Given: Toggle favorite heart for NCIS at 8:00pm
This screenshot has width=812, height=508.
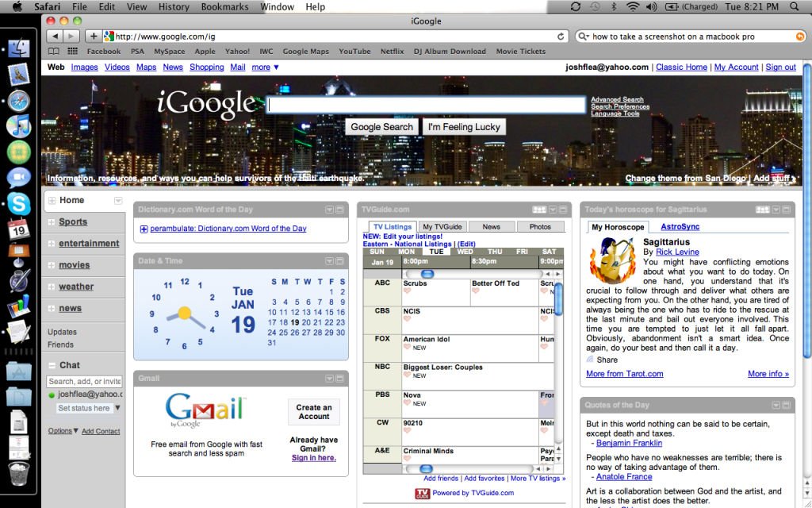Looking at the screenshot, I should pyautogui.click(x=407, y=319).
